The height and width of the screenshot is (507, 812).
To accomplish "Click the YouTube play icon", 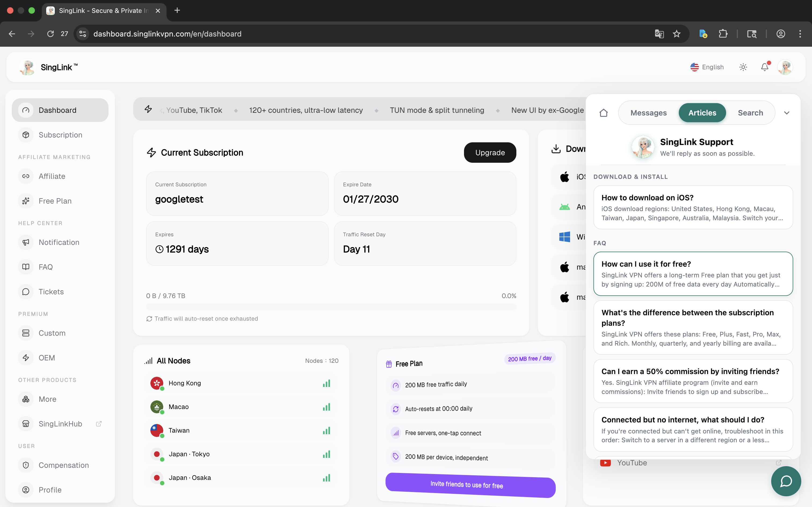I will 605,463.
